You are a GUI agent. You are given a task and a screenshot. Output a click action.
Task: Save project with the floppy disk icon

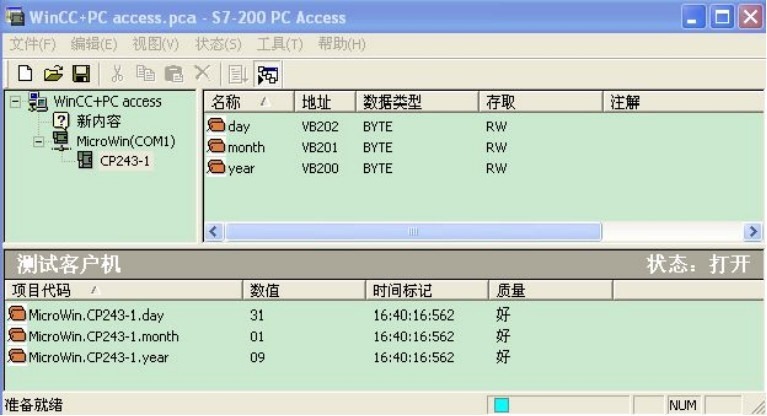(x=81, y=74)
